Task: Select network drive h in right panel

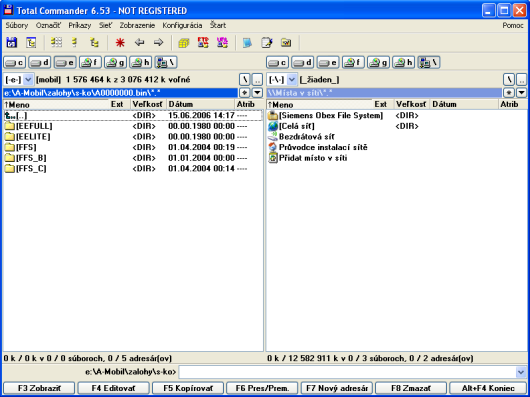Action: [x=404, y=63]
